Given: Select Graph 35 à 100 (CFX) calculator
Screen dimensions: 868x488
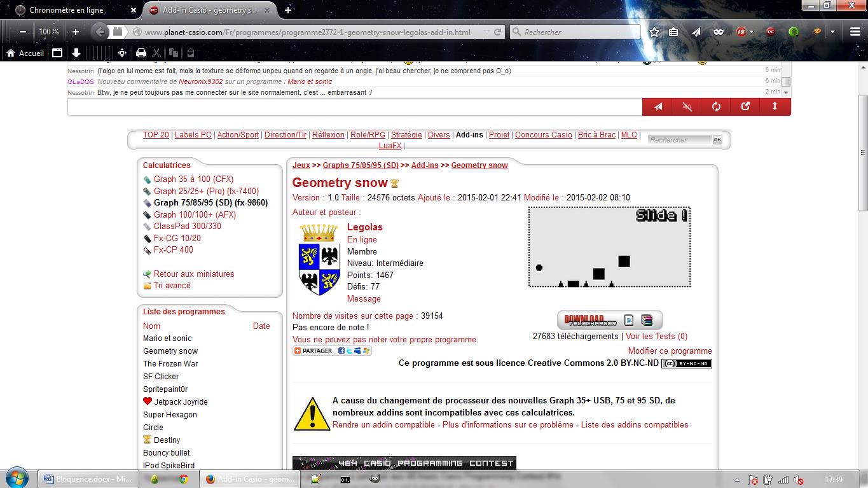Looking at the screenshot, I should 193,179.
